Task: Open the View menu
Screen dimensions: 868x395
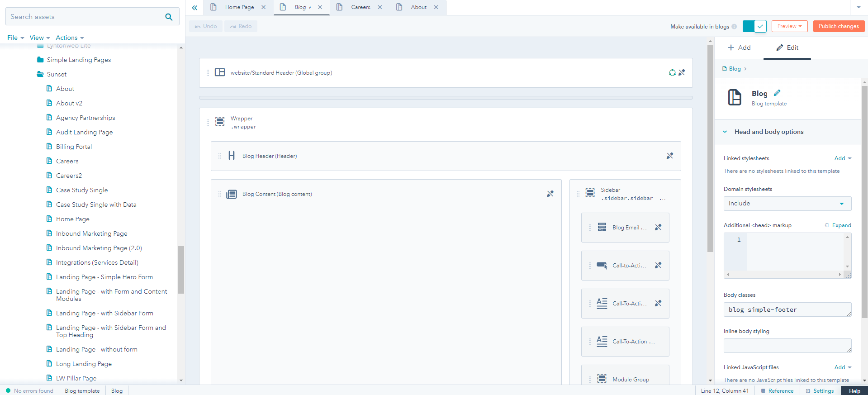Action: pyautogui.click(x=40, y=38)
